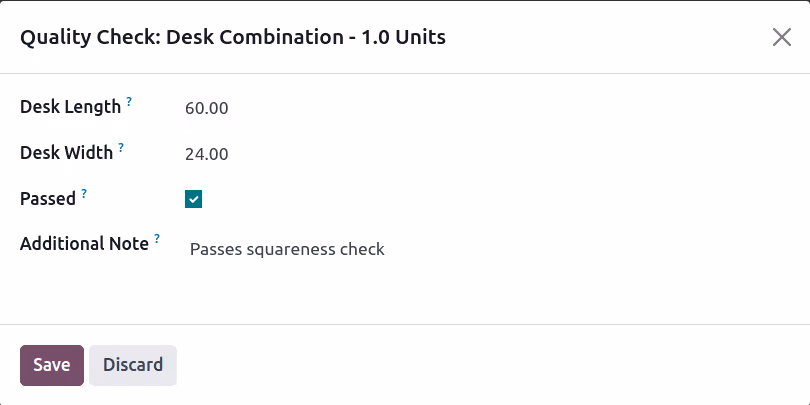
Task: Close the Quality Check dialog
Action: [782, 37]
